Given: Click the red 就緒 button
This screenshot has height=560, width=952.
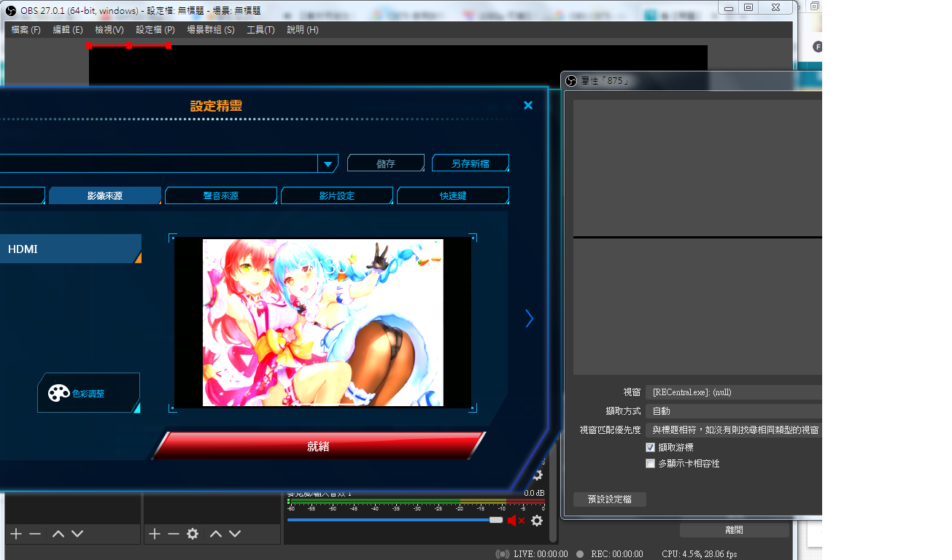Looking at the screenshot, I should (x=319, y=446).
